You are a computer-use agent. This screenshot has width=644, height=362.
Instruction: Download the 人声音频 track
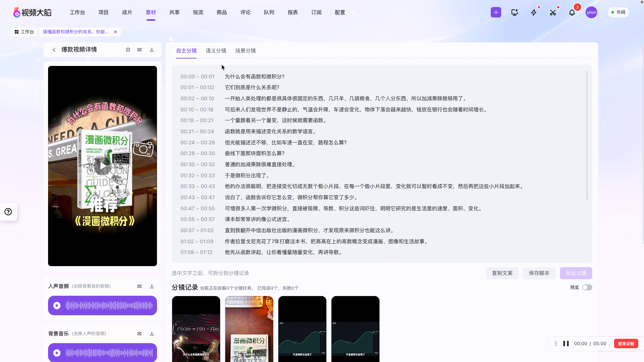coord(152,286)
